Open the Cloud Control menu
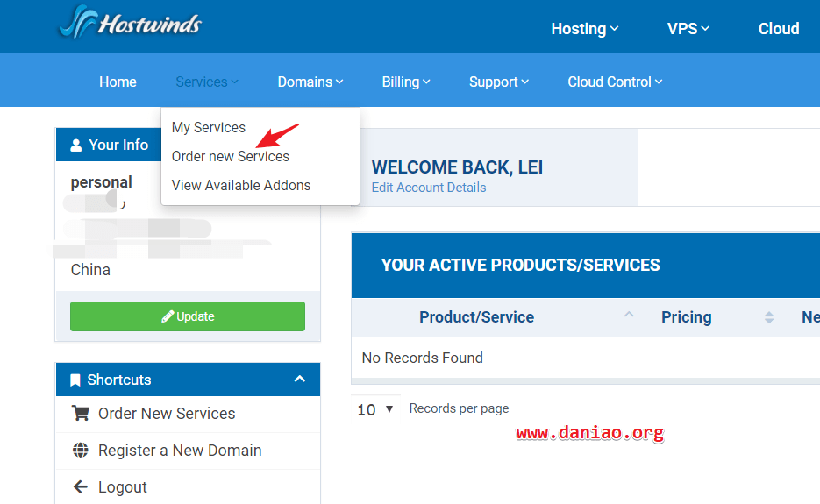 pyautogui.click(x=614, y=82)
